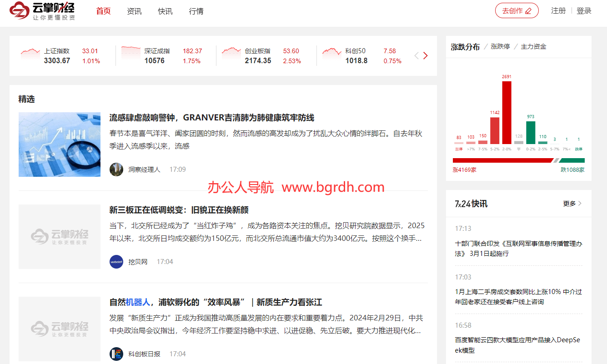Show next indices with right arrow
The image size is (607, 364).
coord(426,56)
